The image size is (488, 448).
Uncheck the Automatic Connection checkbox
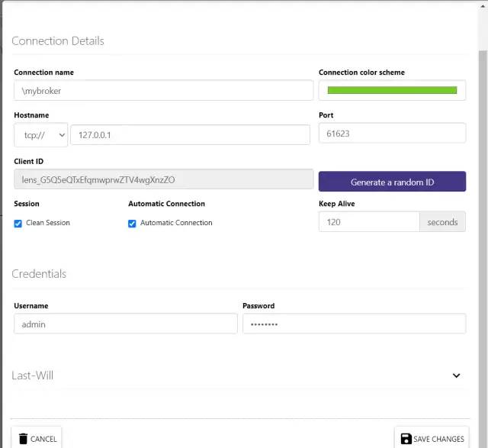point(132,224)
